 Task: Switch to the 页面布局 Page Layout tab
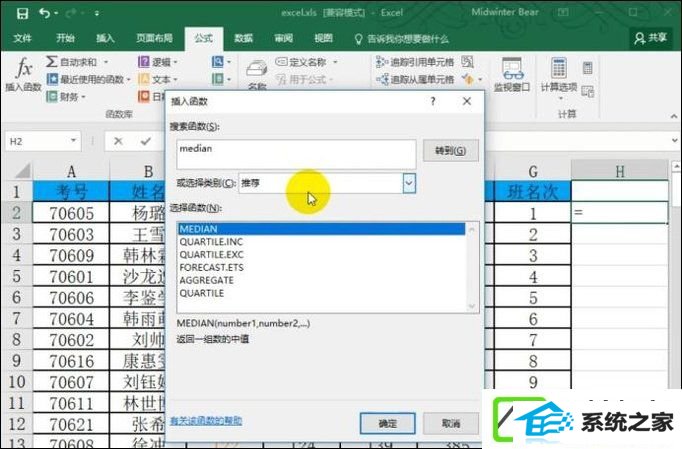(x=154, y=38)
